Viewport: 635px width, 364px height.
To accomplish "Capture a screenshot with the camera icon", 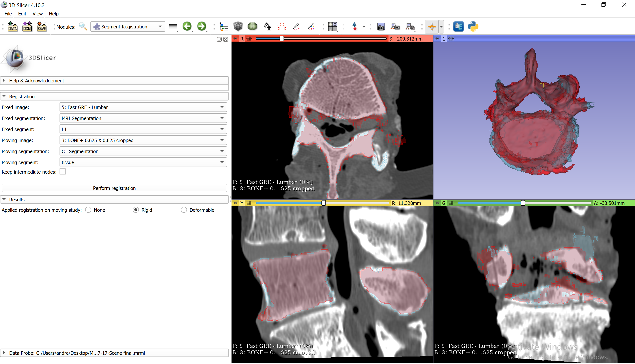I will click(x=381, y=26).
